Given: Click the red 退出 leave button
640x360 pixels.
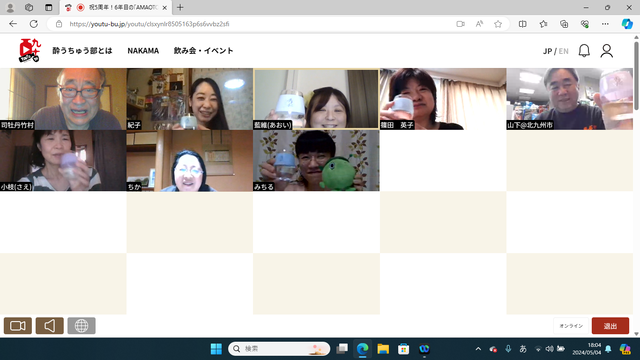Looking at the screenshot, I should click(610, 326).
